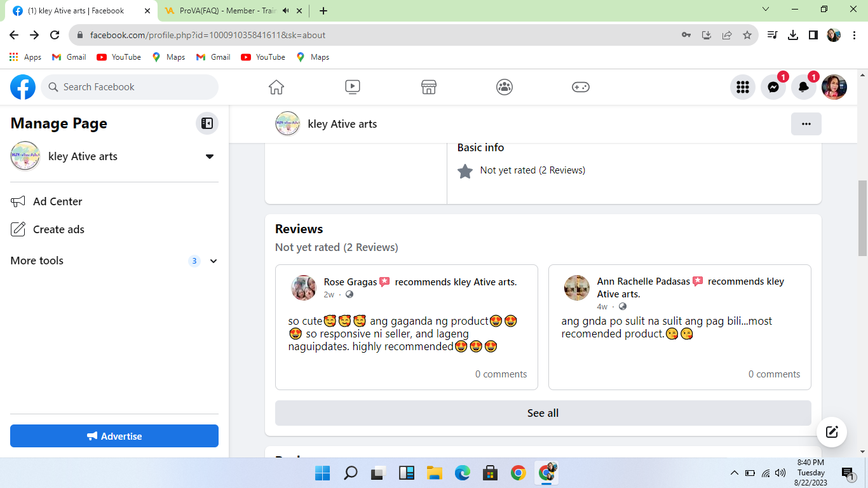Click the install app icon in address bar
The height and width of the screenshot is (488, 868).
(x=706, y=35)
